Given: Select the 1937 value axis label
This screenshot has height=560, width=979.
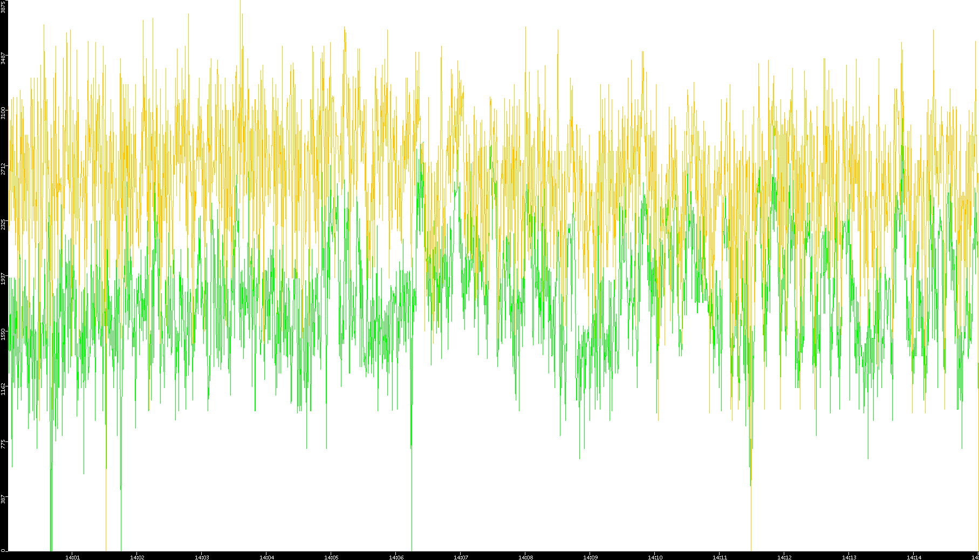Looking at the screenshot, I should click(3, 279).
